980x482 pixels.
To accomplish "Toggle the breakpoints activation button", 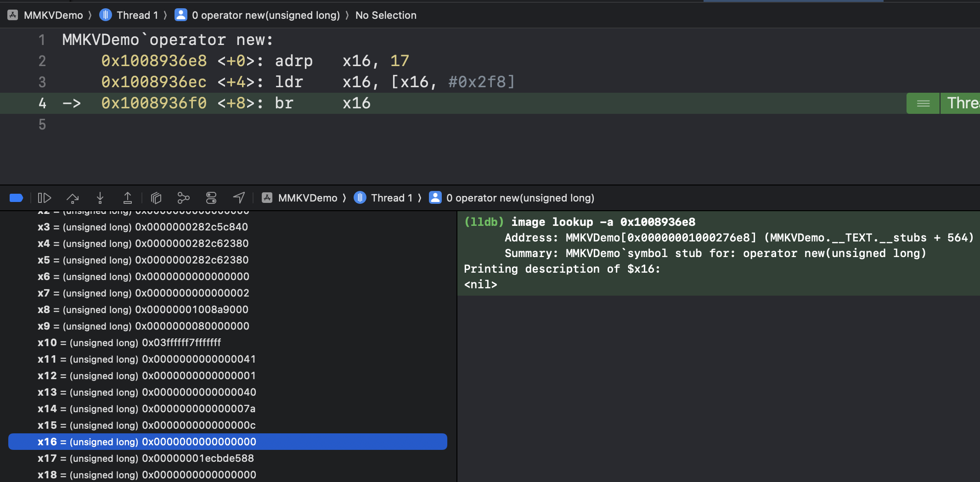I will coord(16,198).
